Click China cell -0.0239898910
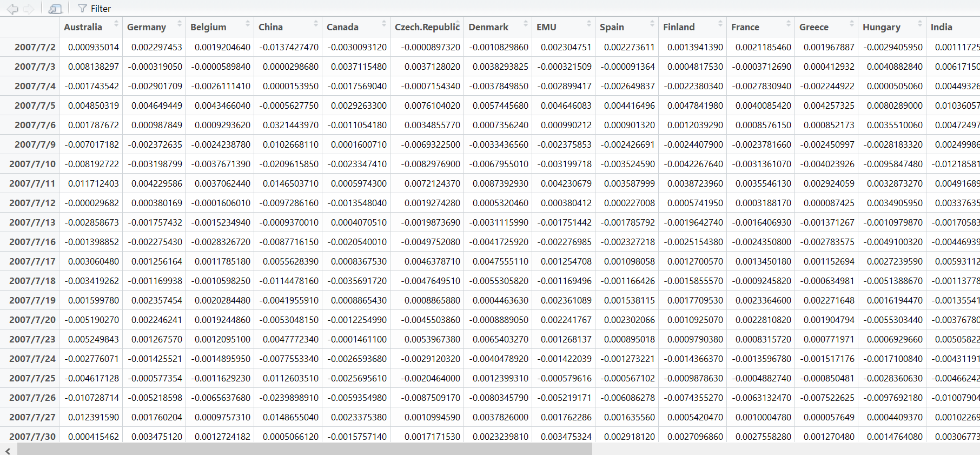The image size is (980, 455). (289, 398)
